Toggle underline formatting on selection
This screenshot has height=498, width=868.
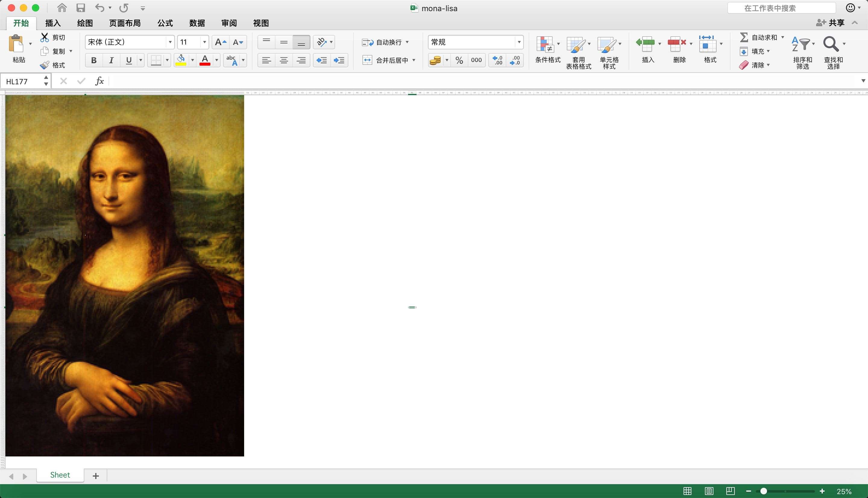pyautogui.click(x=129, y=60)
